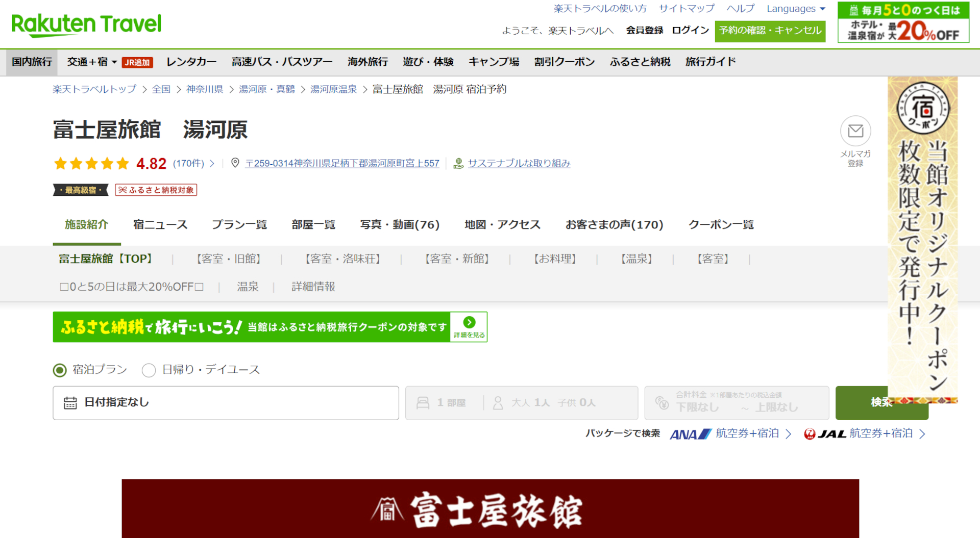This screenshot has width=980, height=538.
Task: Open the 【客室・旧館】 sub-menu link
Action: [x=229, y=260]
